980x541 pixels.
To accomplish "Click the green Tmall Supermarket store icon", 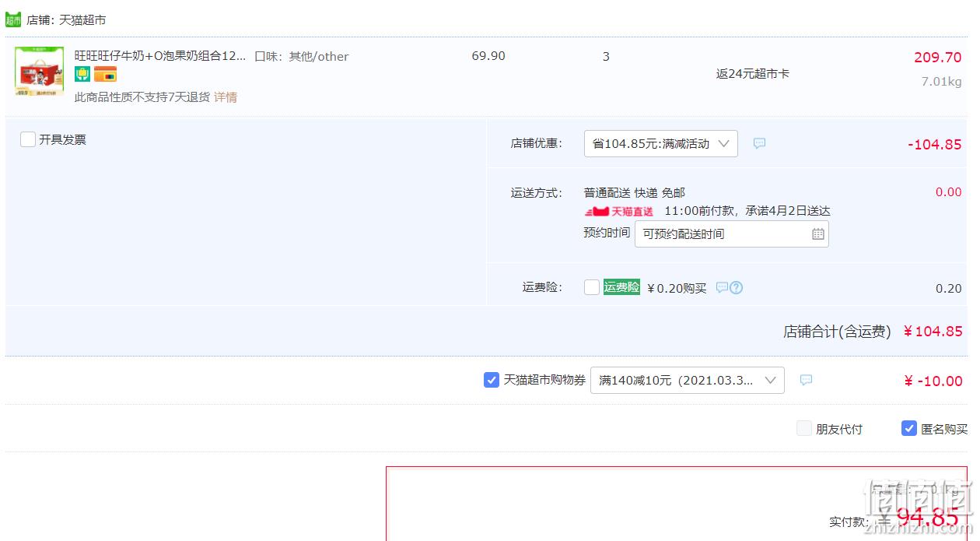I will point(14,19).
